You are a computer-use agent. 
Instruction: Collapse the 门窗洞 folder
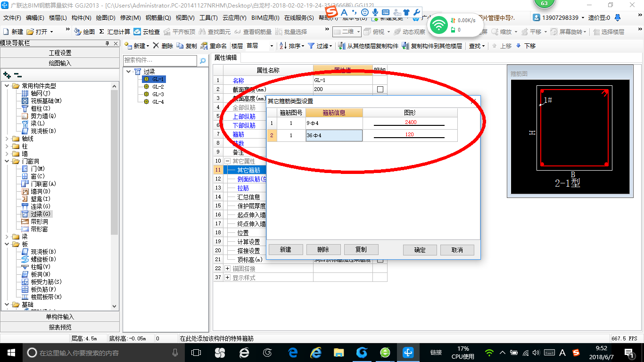7,161
